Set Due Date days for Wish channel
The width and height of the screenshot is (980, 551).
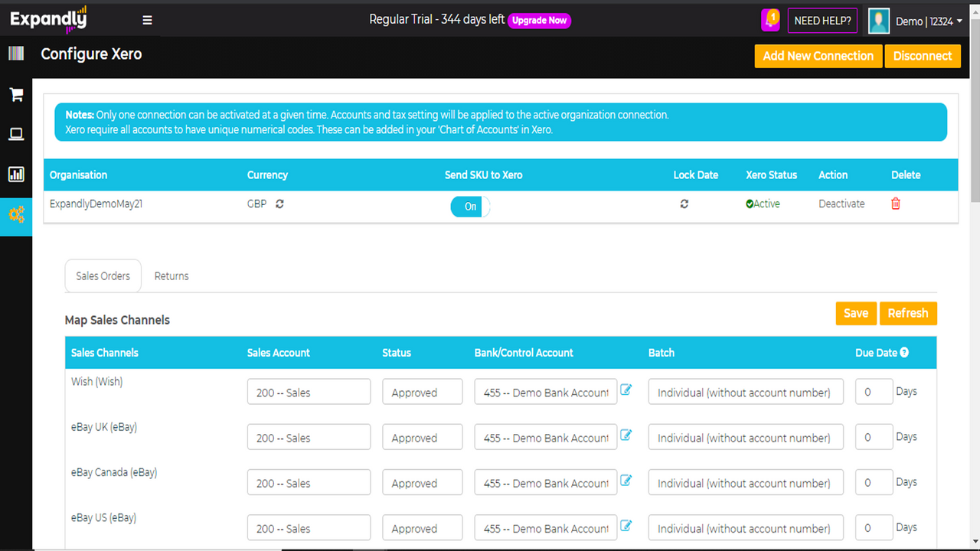(874, 391)
